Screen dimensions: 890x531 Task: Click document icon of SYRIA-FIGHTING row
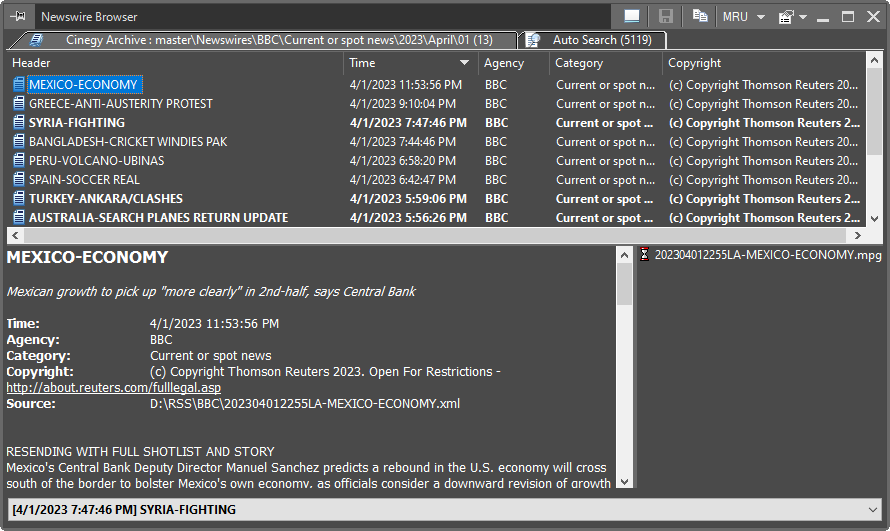click(19, 123)
